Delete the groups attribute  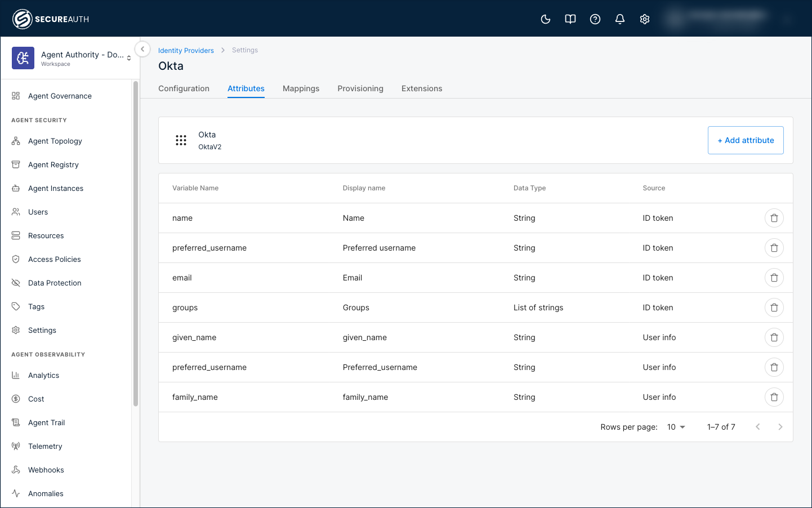pos(774,308)
